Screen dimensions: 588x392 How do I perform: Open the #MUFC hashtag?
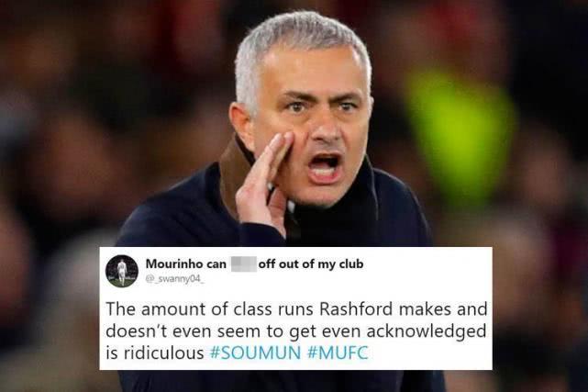pos(338,353)
